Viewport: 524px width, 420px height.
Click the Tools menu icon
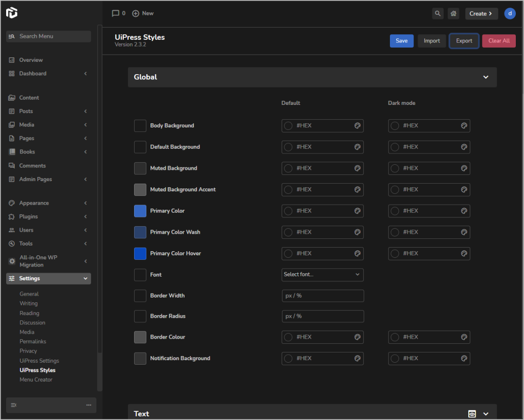tap(12, 244)
